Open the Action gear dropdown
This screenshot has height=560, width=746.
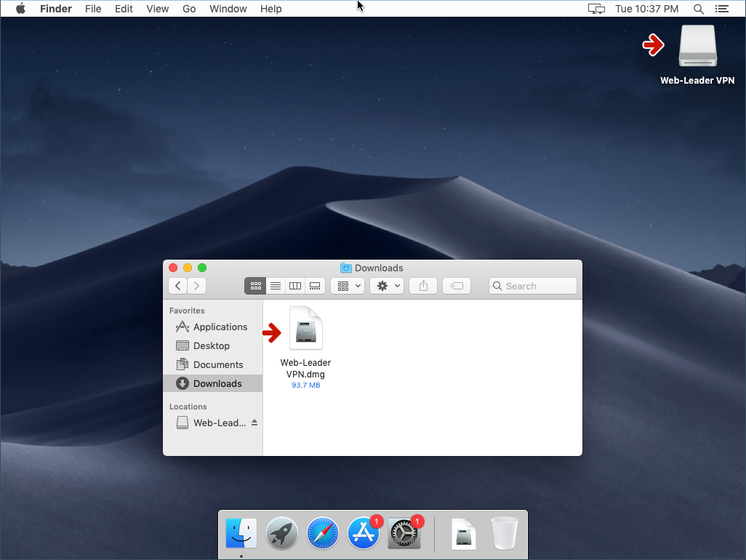tap(387, 286)
